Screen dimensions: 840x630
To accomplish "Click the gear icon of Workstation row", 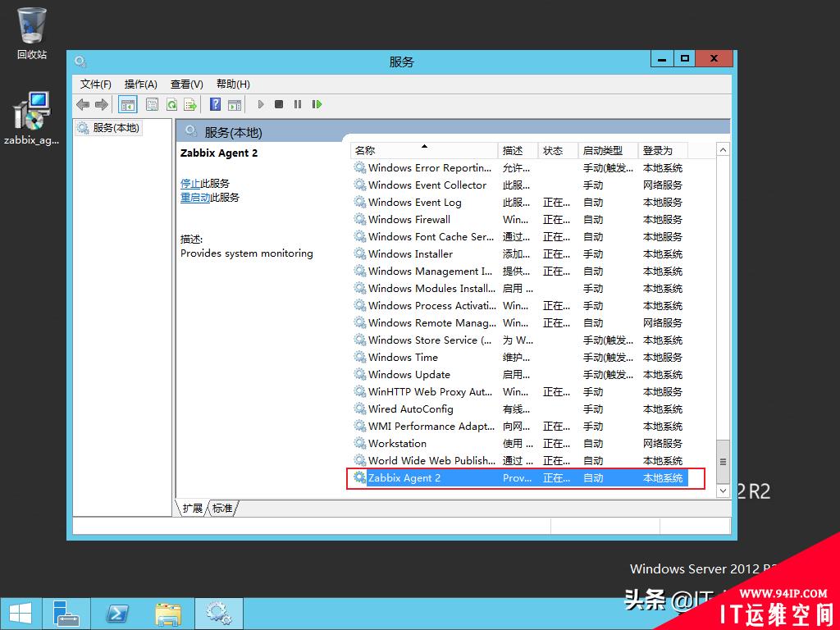I will coord(360,443).
